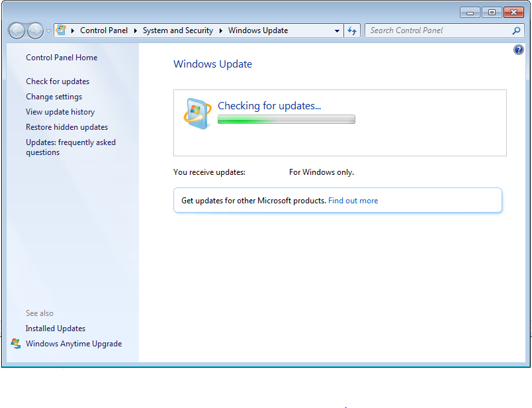Click the green checking progress bar

pyautogui.click(x=287, y=119)
